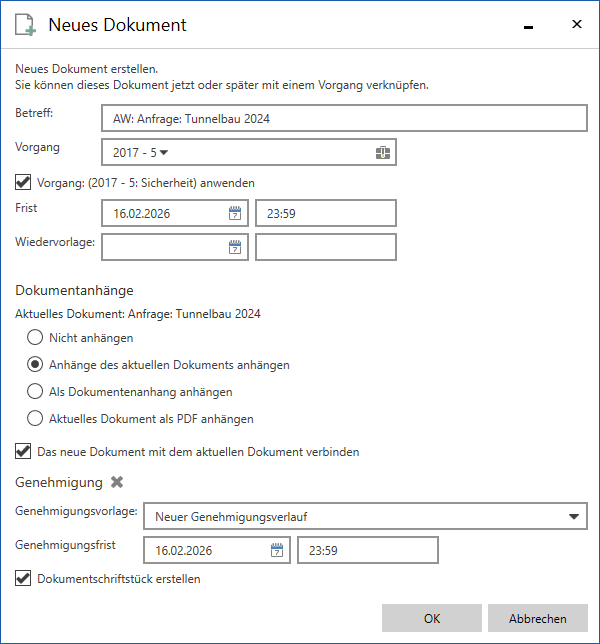
Task: Click the Abbrechen button
Action: (x=538, y=618)
